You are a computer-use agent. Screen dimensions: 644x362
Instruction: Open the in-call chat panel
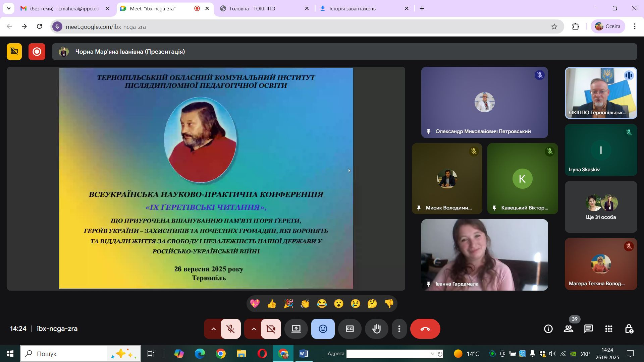[589, 329]
